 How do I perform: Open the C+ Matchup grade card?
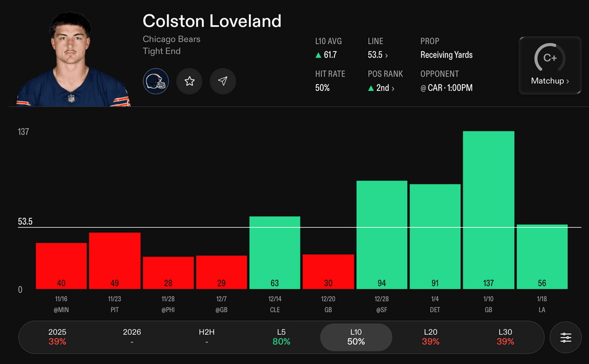(550, 66)
